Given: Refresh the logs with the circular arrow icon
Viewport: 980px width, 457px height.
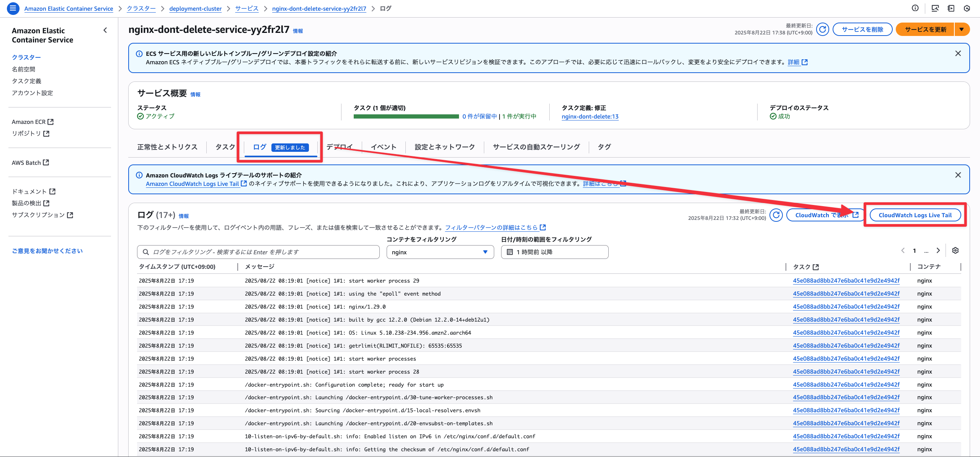Looking at the screenshot, I should coord(776,215).
